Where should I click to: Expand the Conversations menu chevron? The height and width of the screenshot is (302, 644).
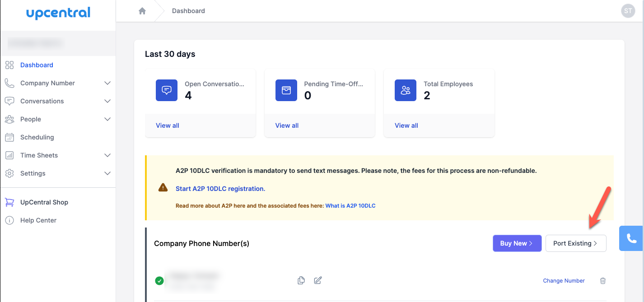[x=107, y=101]
